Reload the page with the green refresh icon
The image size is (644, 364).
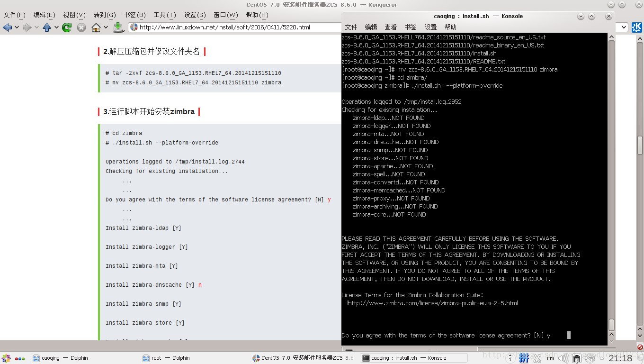(x=67, y=27)
